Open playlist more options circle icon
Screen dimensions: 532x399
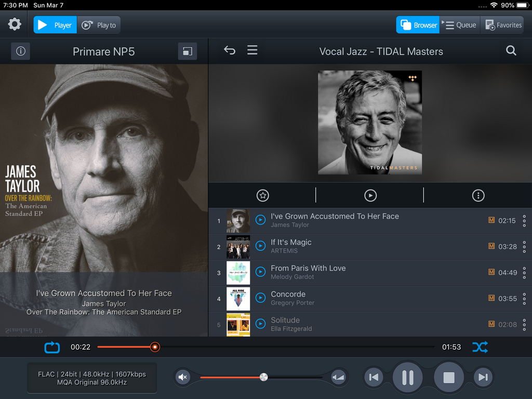[x=478, y=195]
